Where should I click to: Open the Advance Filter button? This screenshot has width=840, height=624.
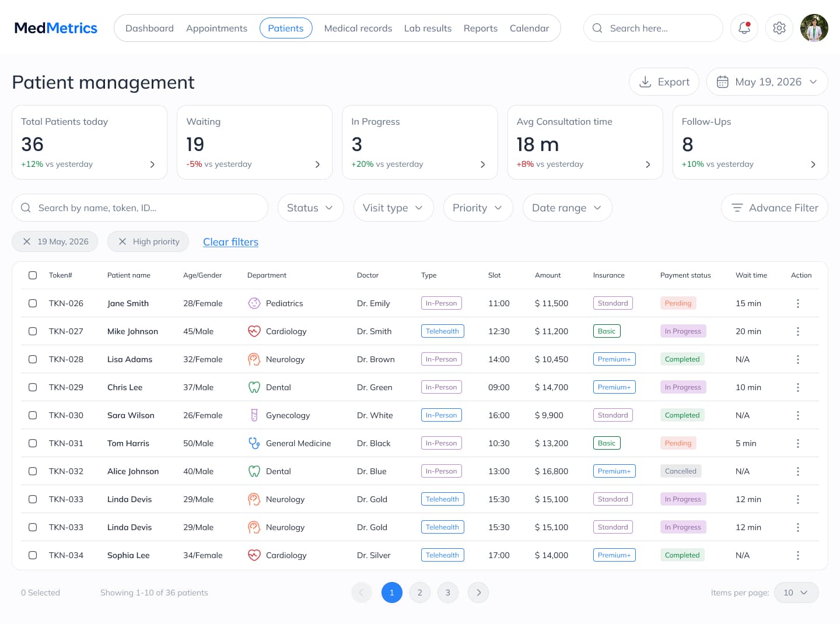(x=775, y=208)
